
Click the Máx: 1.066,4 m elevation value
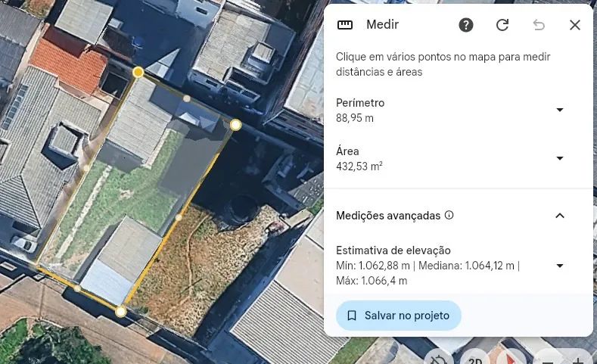click(372, 281)
